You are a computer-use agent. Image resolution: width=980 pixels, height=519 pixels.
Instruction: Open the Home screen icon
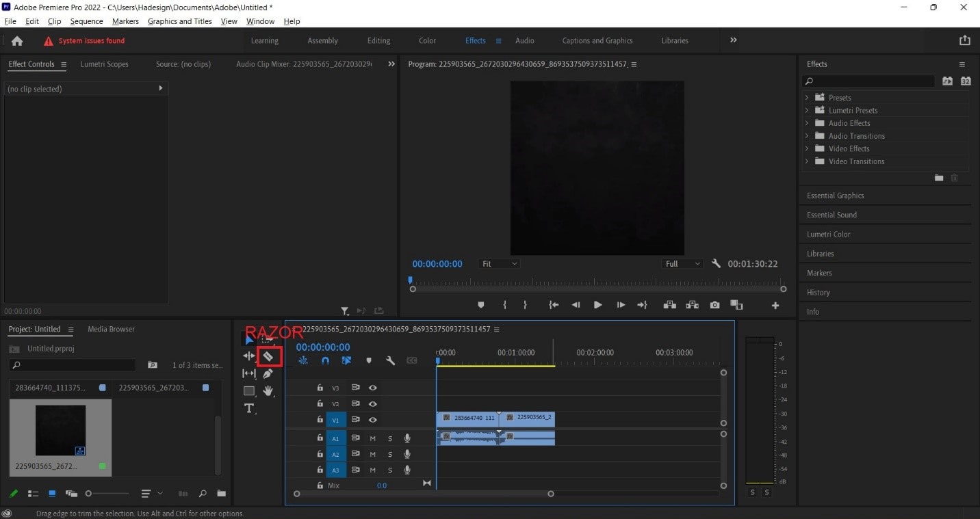tap(17, 41)
